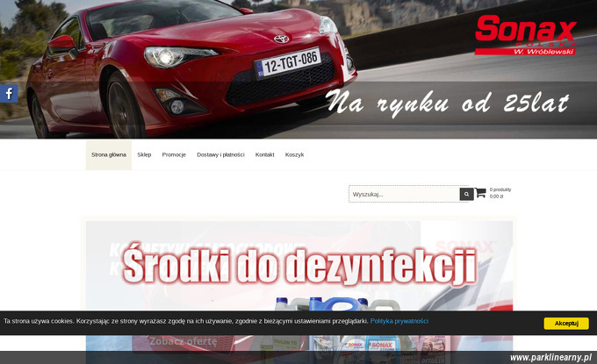
Task: Open the Promocje menu item
Action: (174, 154)
